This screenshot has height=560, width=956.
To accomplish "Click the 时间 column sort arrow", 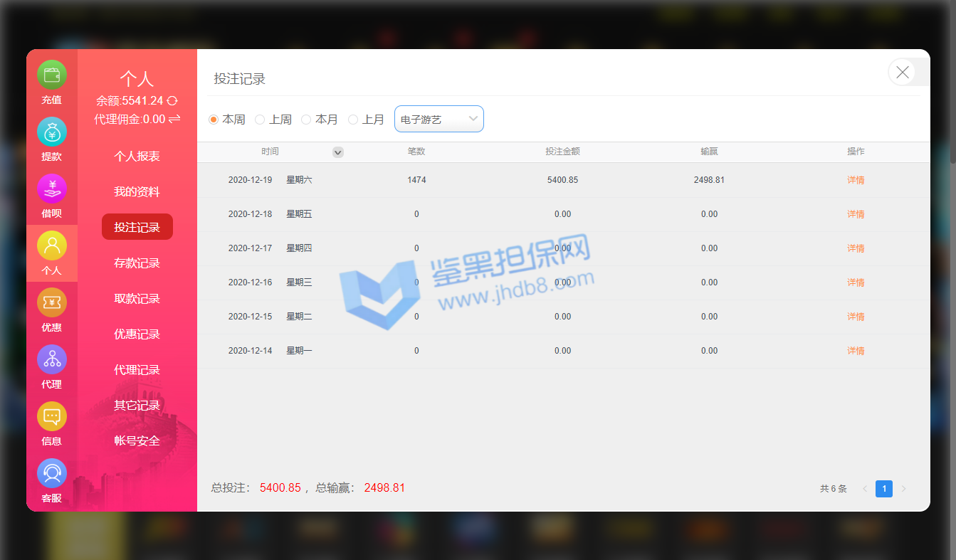I will click(338, 152).
